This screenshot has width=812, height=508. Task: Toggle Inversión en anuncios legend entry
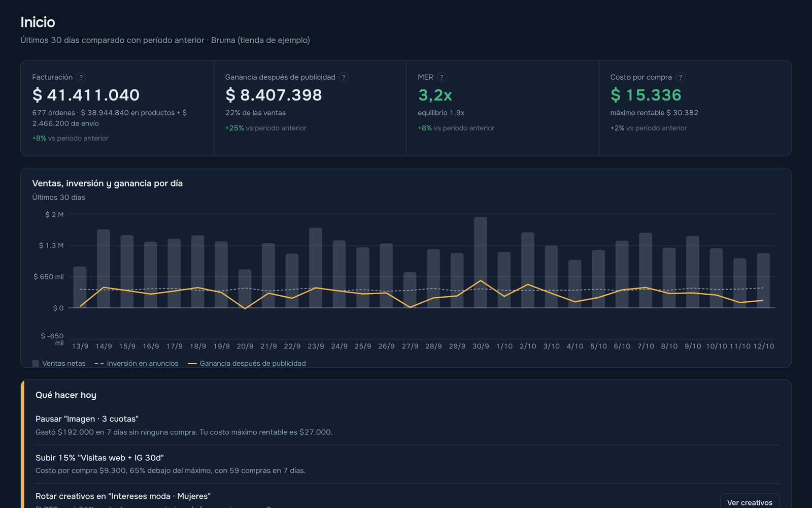tap(137, 363)
